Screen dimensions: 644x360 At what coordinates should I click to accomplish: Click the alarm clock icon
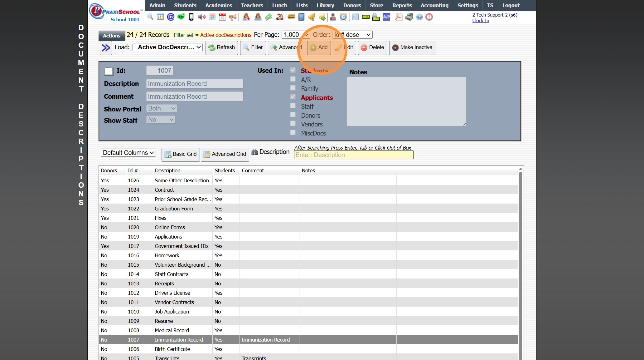point(343,17)
